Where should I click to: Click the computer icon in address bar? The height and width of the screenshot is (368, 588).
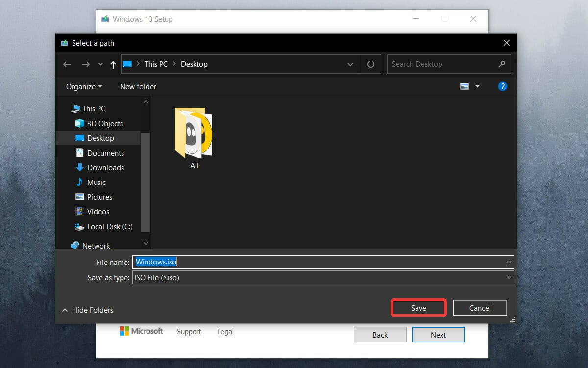click(127, 64)
